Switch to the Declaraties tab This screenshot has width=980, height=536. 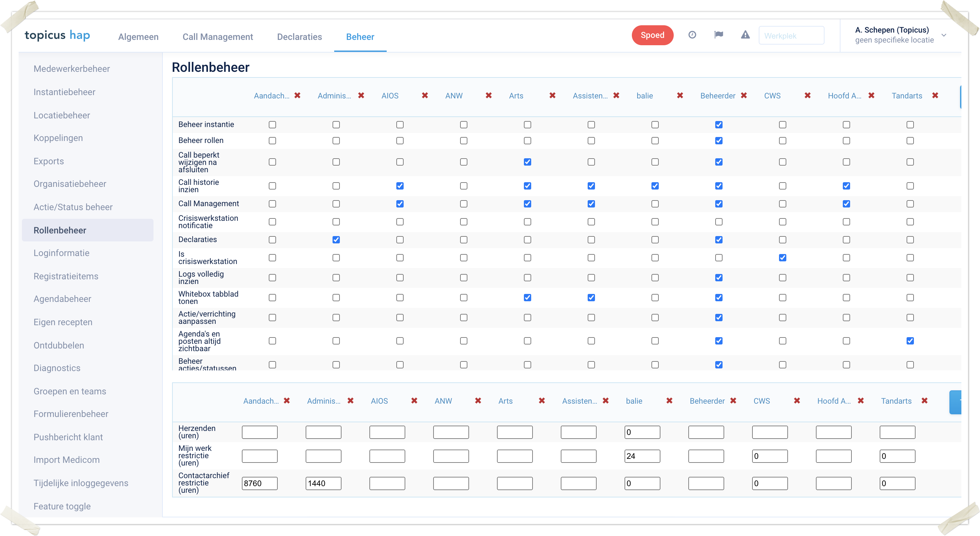click(299, 37)
